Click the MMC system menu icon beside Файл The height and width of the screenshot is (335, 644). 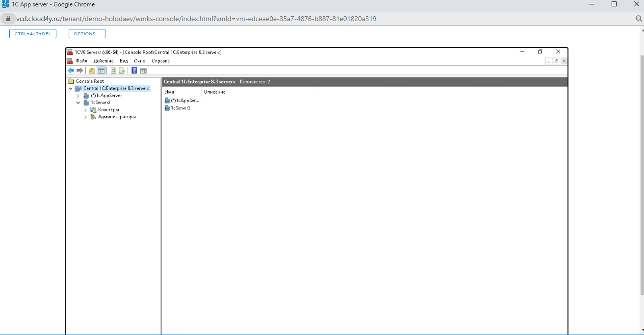pos(70,61)
